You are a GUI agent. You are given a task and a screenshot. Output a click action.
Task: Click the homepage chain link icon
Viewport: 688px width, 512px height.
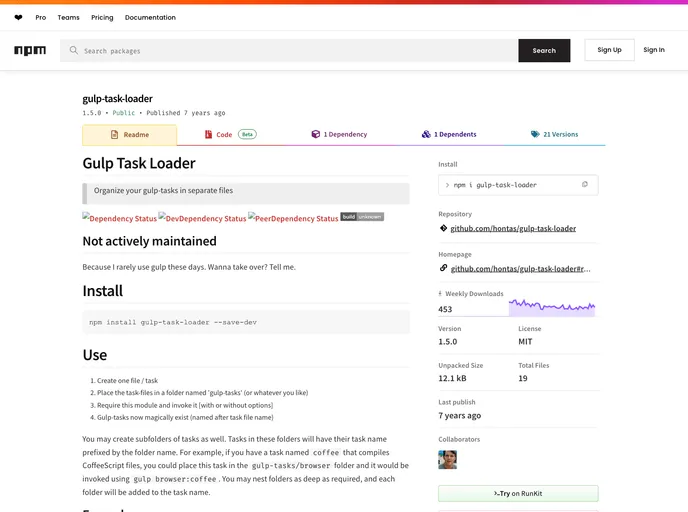click(x=443, y=268)
